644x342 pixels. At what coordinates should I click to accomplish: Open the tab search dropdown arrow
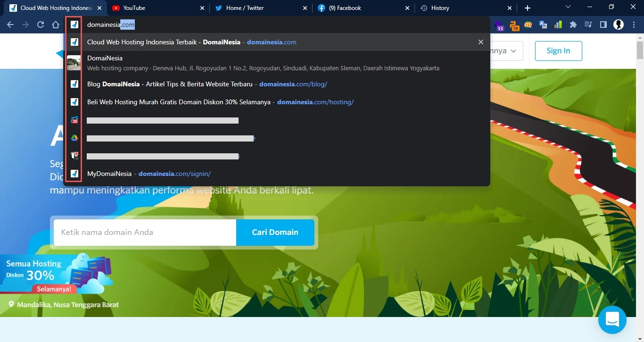[568, 7]
